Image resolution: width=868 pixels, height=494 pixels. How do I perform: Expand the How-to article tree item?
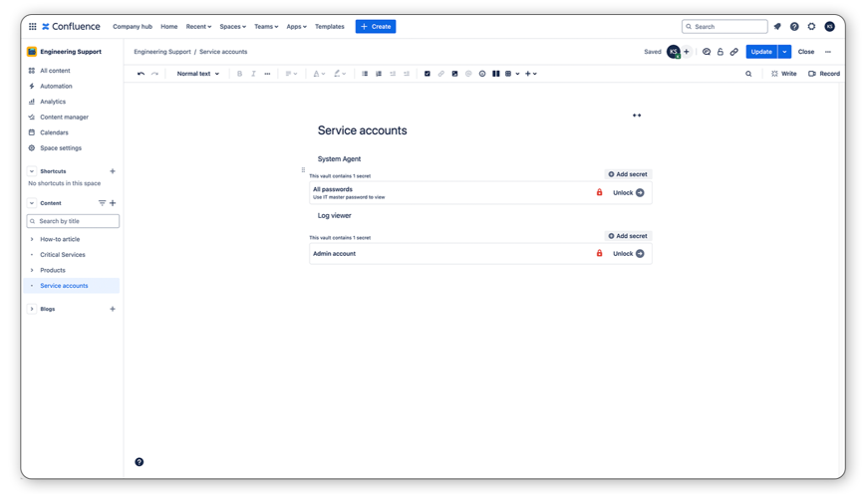pyautogui.click(x=32, y=239)
